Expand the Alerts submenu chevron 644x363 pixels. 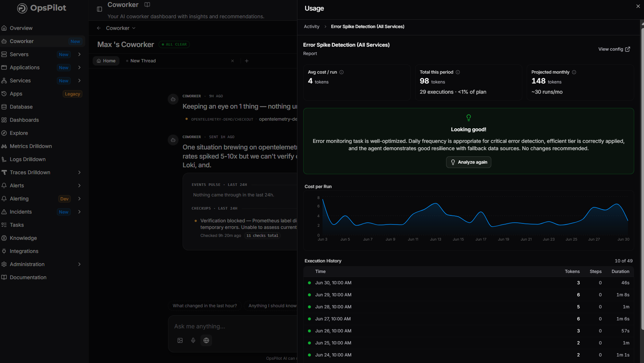tap(79, 186)
